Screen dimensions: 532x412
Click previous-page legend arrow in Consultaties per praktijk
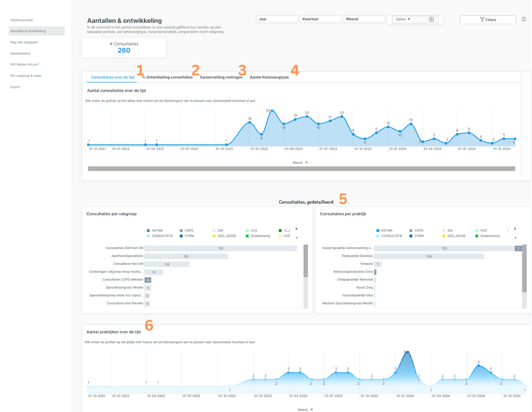[515, 238]
